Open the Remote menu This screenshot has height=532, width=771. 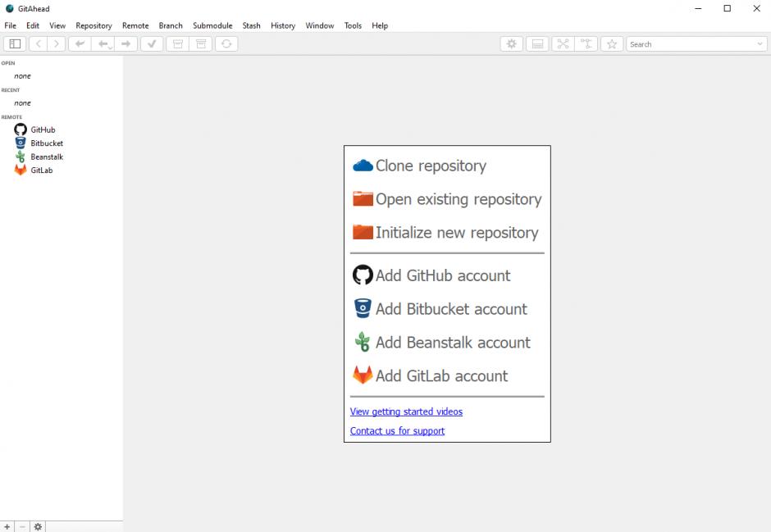135,25
